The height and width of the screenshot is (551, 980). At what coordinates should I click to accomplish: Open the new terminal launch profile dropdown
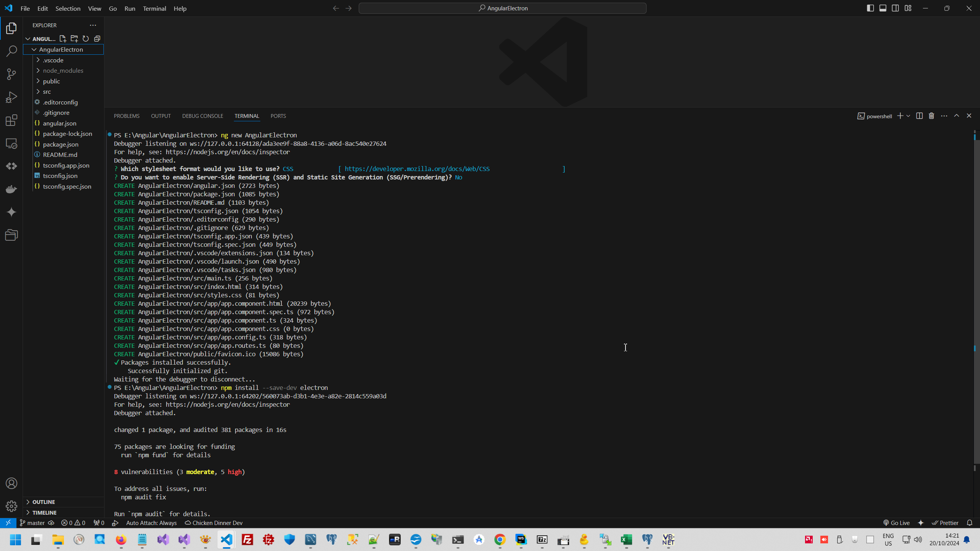pyautogui.click(x=908, y=116)
